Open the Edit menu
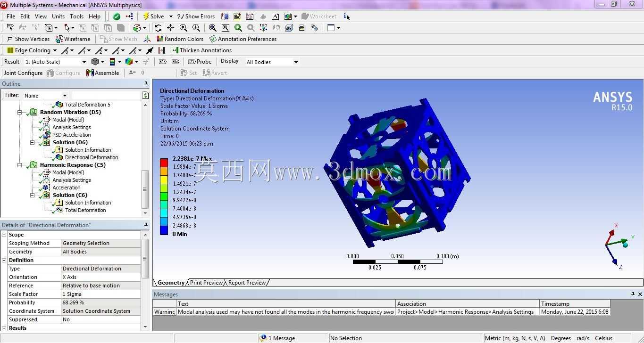The width and height of the screenshot is (644, 343). pos(25,16)
